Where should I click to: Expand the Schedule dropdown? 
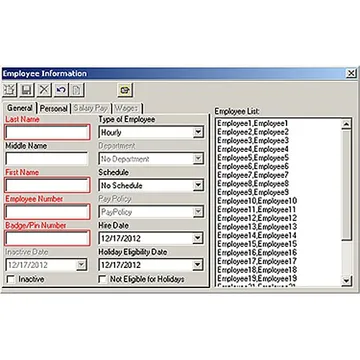click(198, 185)
